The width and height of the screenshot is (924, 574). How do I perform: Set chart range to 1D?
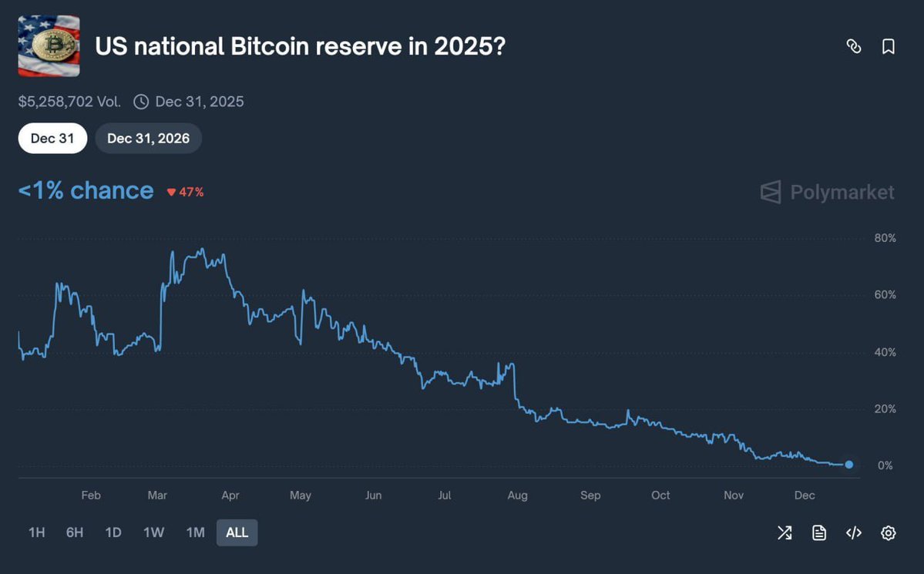coord(113,532)
